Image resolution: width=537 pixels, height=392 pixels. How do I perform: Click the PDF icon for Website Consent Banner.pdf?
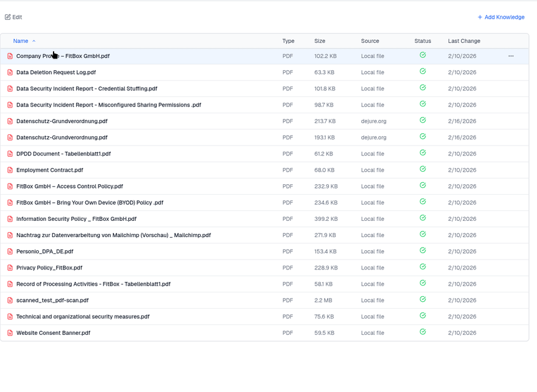(10, 332)
